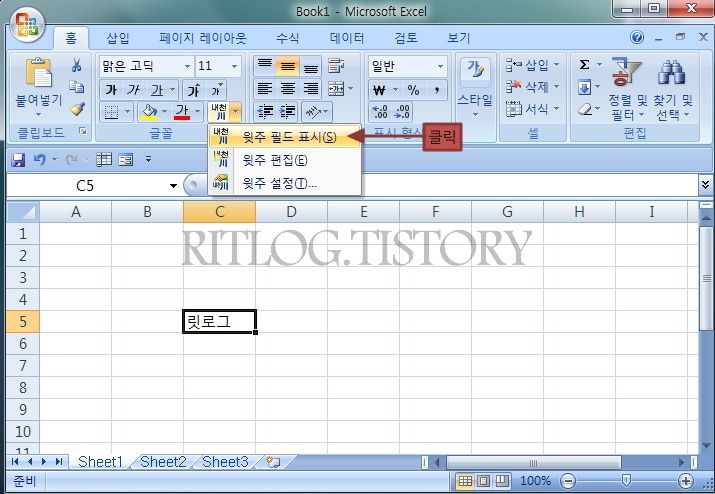This screenshot has height=494, width=715.
Task: Toggle bottom vertical alignment
Action: 311,66
